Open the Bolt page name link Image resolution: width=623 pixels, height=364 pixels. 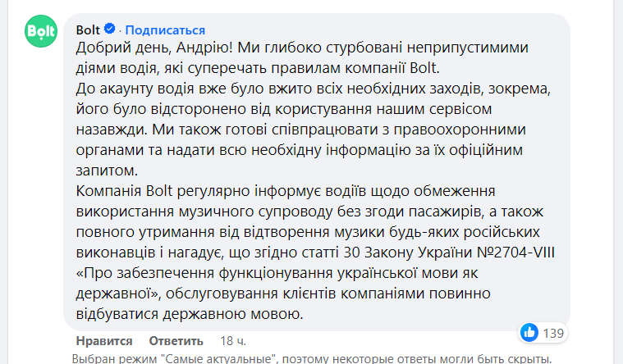pos(88,31)
